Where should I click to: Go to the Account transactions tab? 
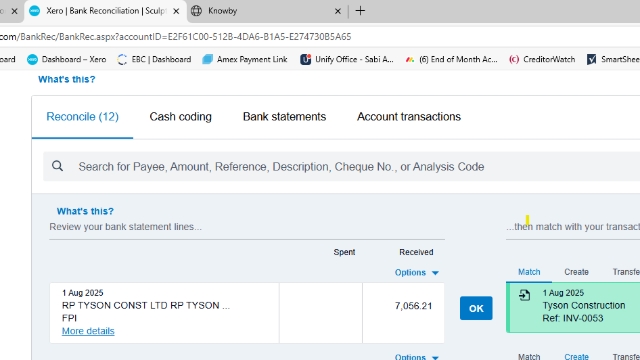click(409, 117)
